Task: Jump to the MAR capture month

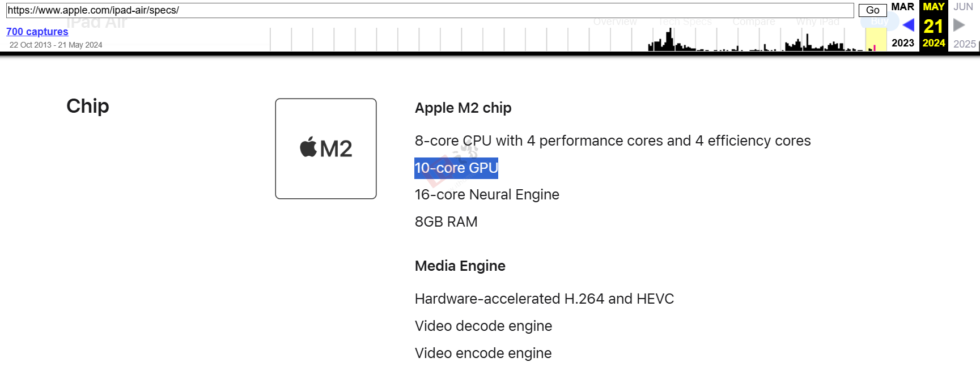Action: (x=902, y=7)
